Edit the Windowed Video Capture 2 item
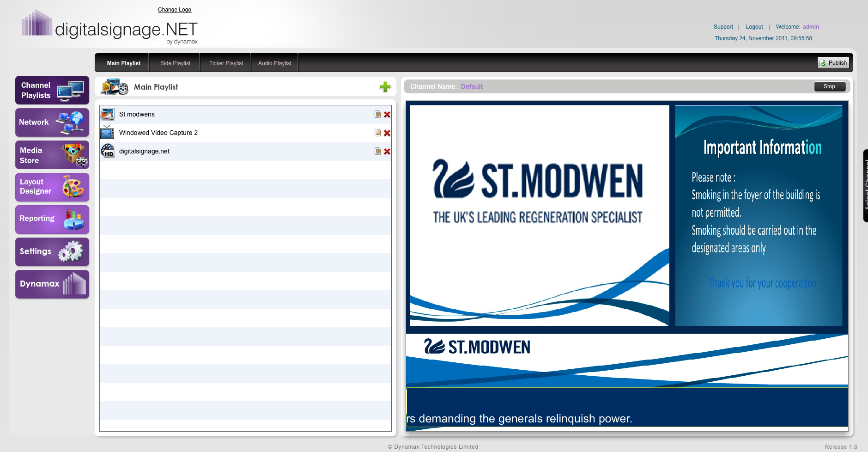 378,133
